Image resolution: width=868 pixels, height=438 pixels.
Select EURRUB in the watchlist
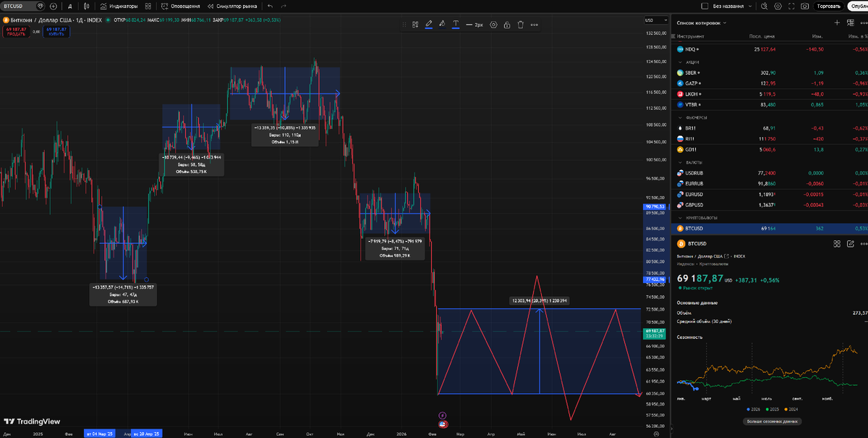[770, 184]
